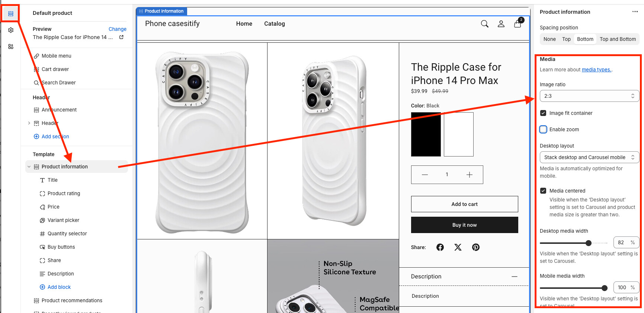
Task: Enable the zoom checkbox
Action: click(x=543, y=129)
